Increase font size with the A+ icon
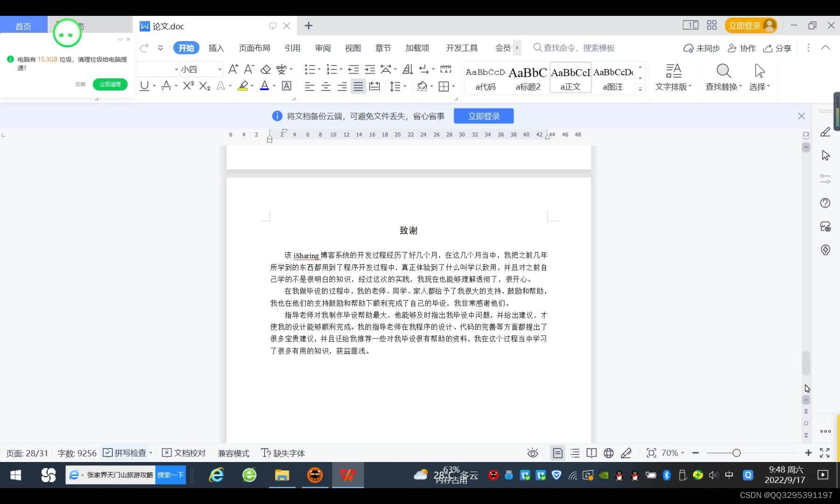 tap(233, 70)
